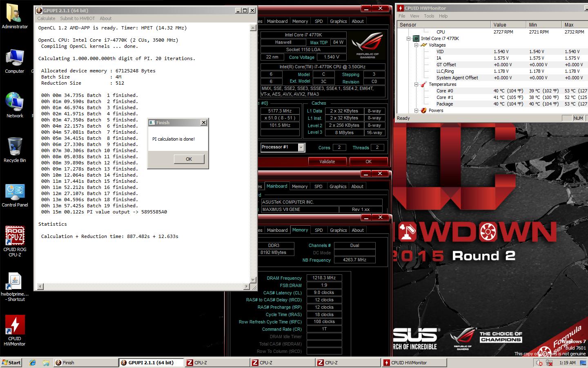
Task: Switch to CPUID HWMonitor taskbar button
Action: click(x=414, y=363)
